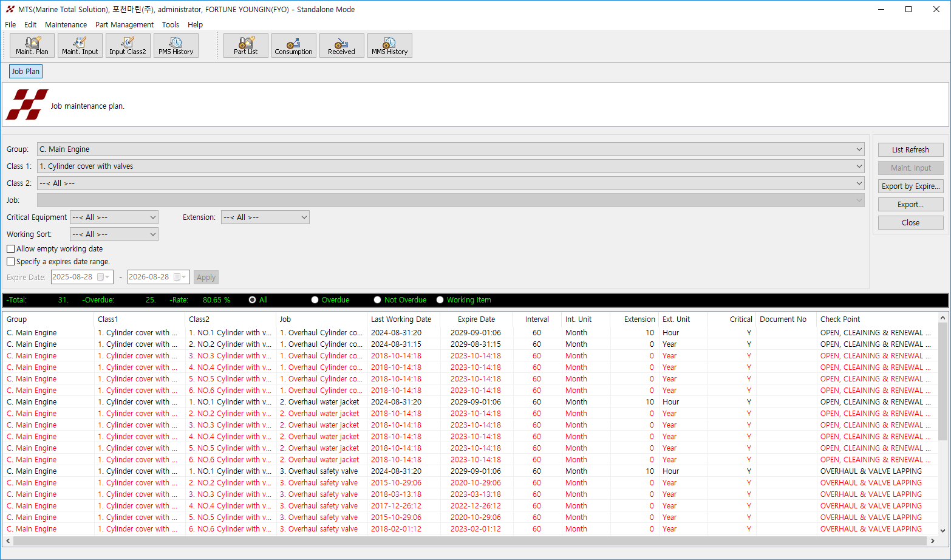The height and width of the screenshot is (560, 951).
Task: Open the Consumption toolbar icon
Action: [293, 46]
